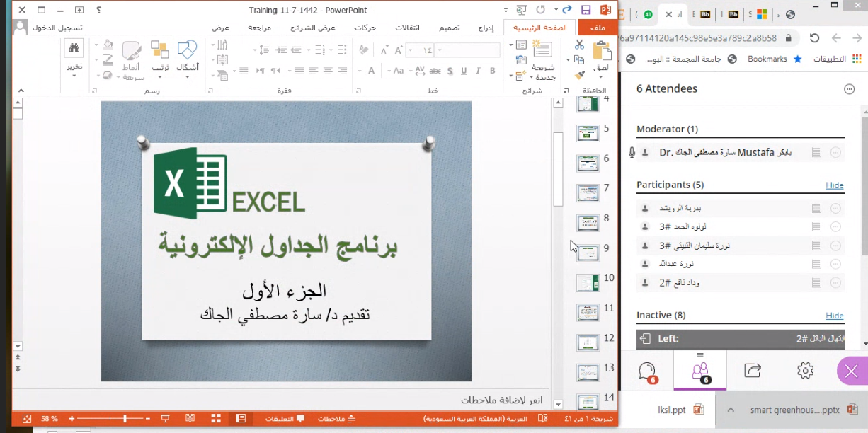
Task: Expand smart greenhous....pptx download chevron menu
Action: pos(731,410)
